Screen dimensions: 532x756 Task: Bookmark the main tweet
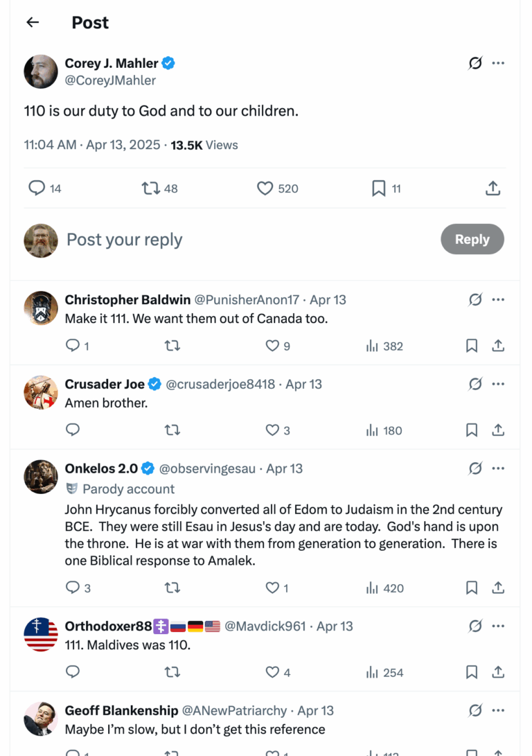tap(378, 188)
